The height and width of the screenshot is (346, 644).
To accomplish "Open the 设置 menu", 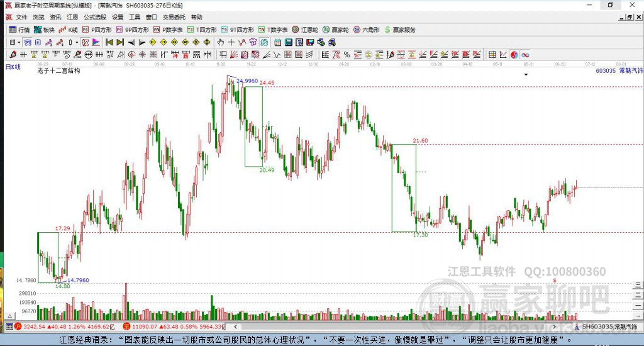I will (118, 17).
